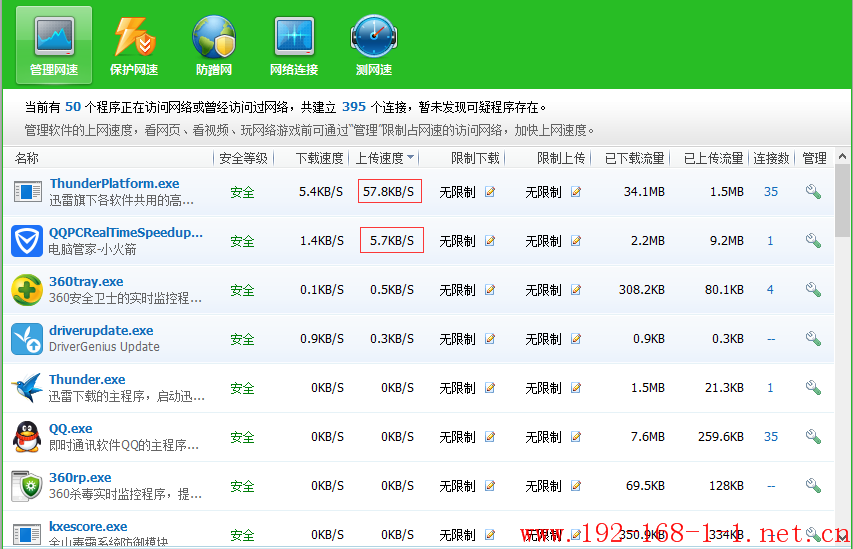Edit upload limit for driverupdate.exe
Image resolution: width=853 pixels, height=549 pixels.
(x=576, y=338)
